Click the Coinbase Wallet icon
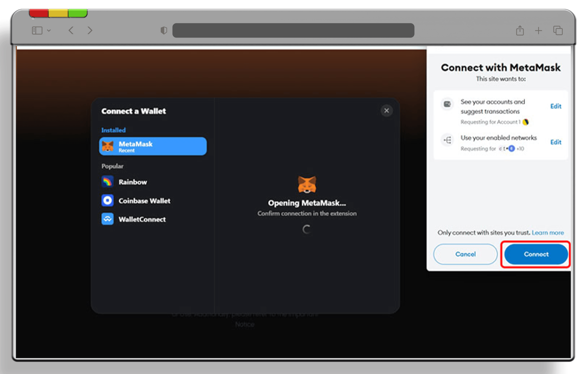The height and width of the screenshot is (374, 588). [x=107, y=201]
